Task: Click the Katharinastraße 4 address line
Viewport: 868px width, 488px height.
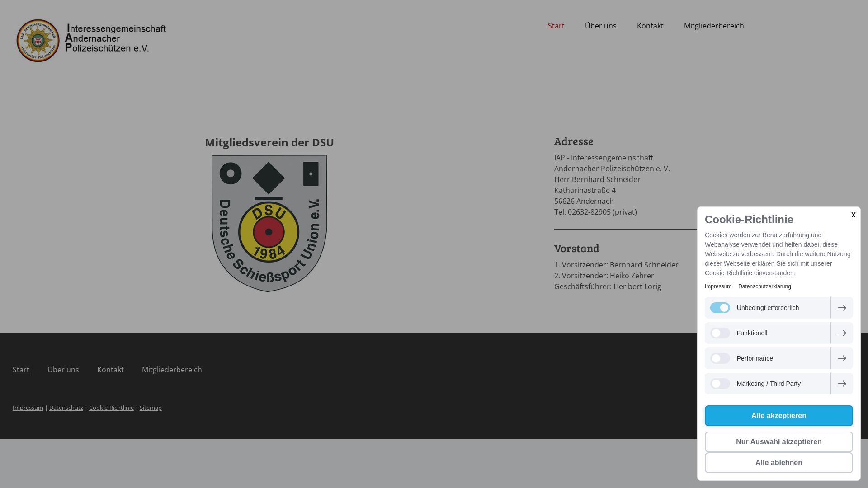Action: coord(585,190)
